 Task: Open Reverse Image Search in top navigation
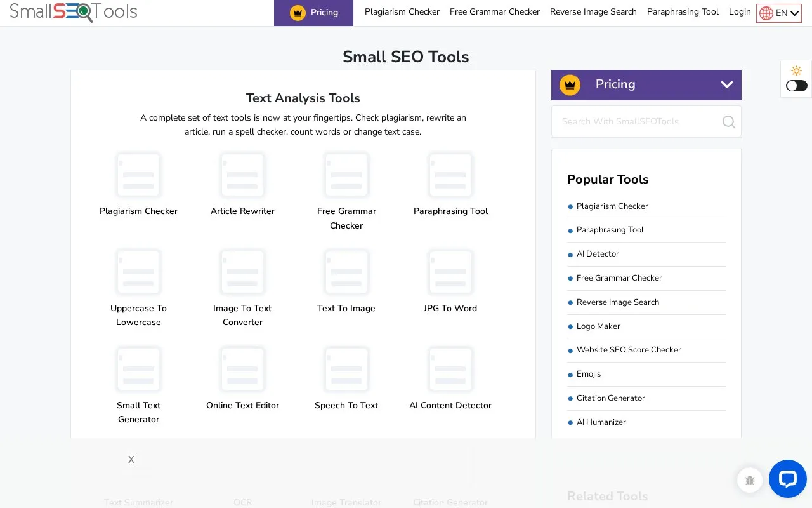[593, 12]
